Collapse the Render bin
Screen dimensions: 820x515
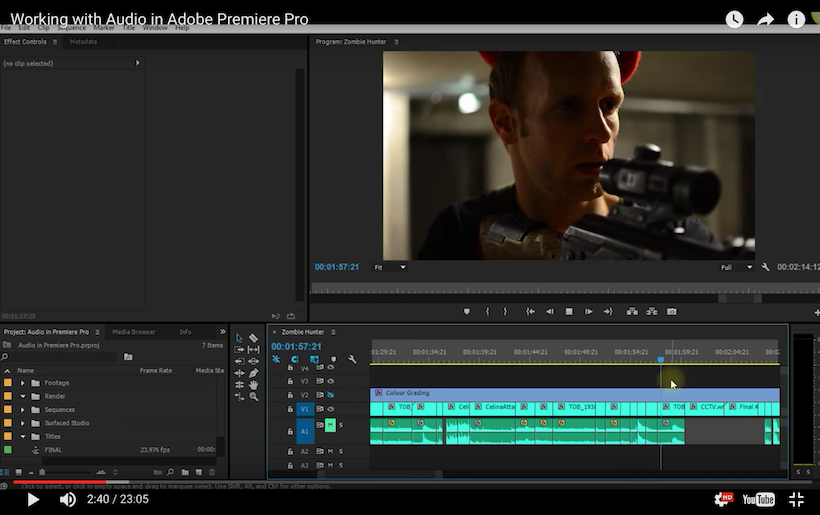(x=22, y=396)
